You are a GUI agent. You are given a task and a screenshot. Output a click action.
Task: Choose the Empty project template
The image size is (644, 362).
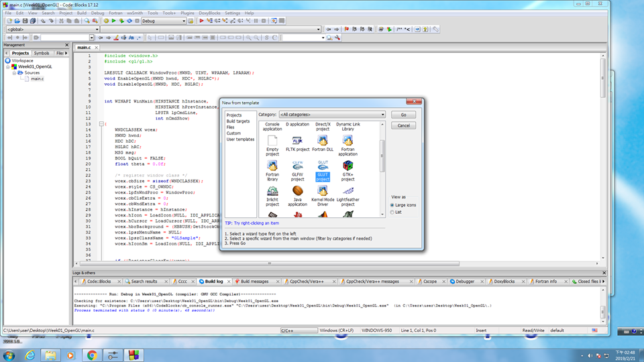(x=272, y=146)
